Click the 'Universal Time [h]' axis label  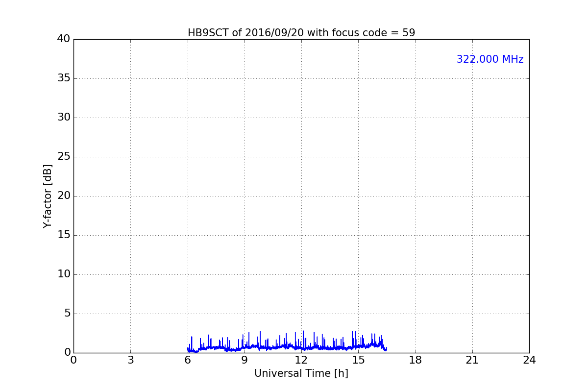coord(301,373)
